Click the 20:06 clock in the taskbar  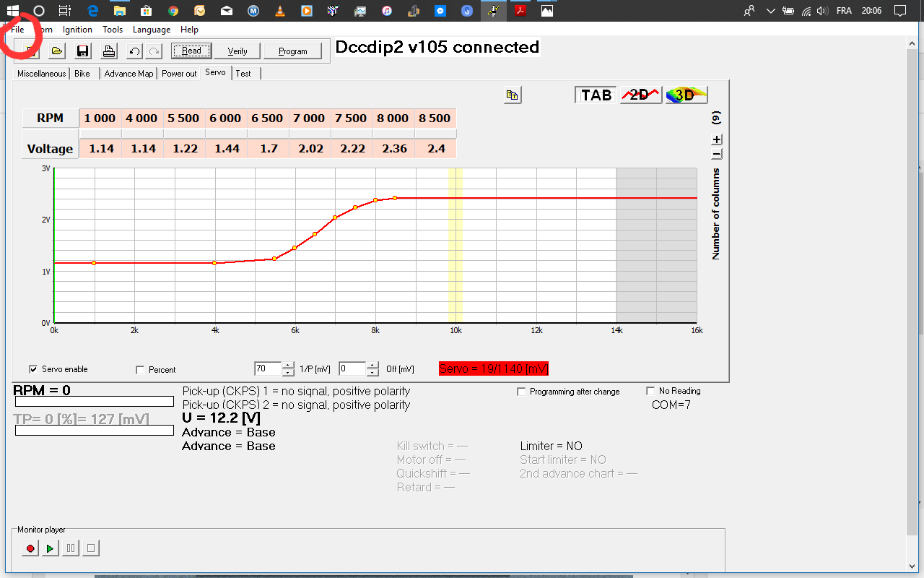click(872, 11)
